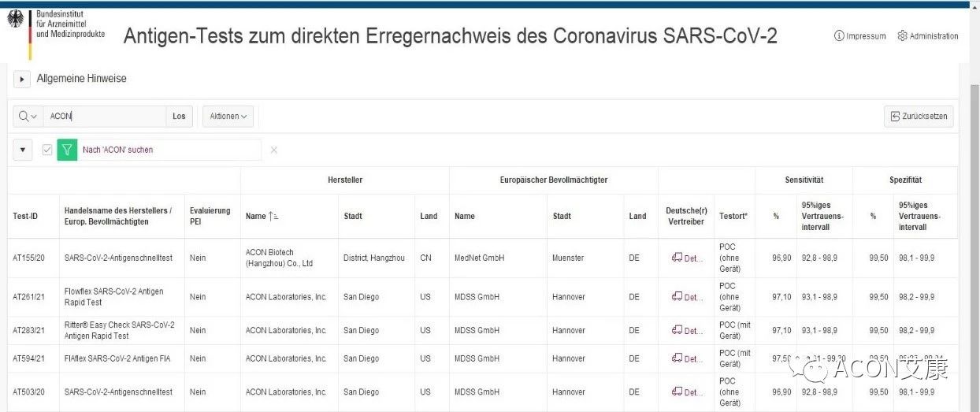Open distributor details for AT261/21
The width and height of the screenshot is (980, 412).
pyautogui.click(x=685, y=297)
